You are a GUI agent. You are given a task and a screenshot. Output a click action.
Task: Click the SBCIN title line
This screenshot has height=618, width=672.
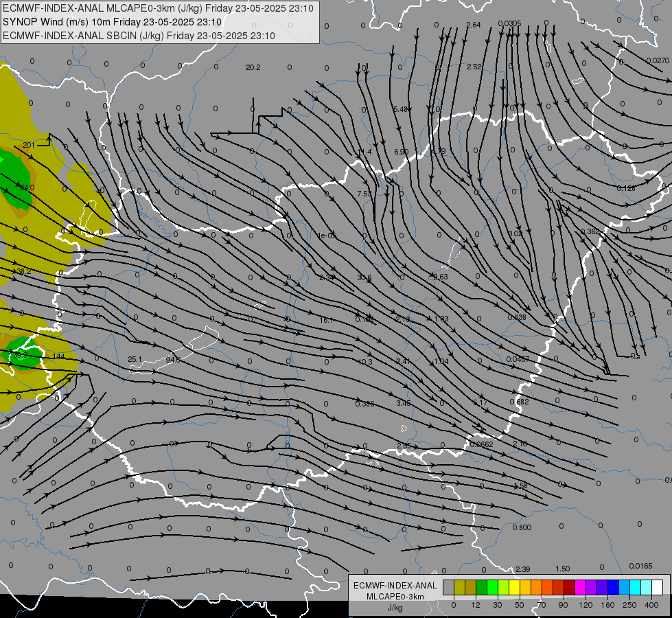tap(139, 36)
